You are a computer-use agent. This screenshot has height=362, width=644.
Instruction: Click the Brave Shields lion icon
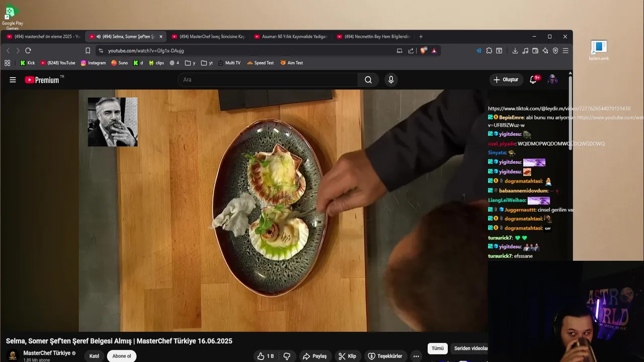(423, 50)
